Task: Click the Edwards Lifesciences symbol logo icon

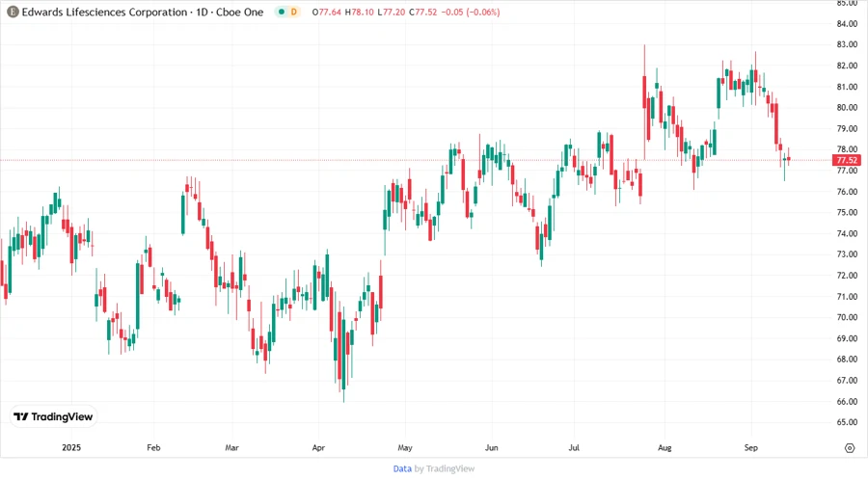Action: pos(13,12)
